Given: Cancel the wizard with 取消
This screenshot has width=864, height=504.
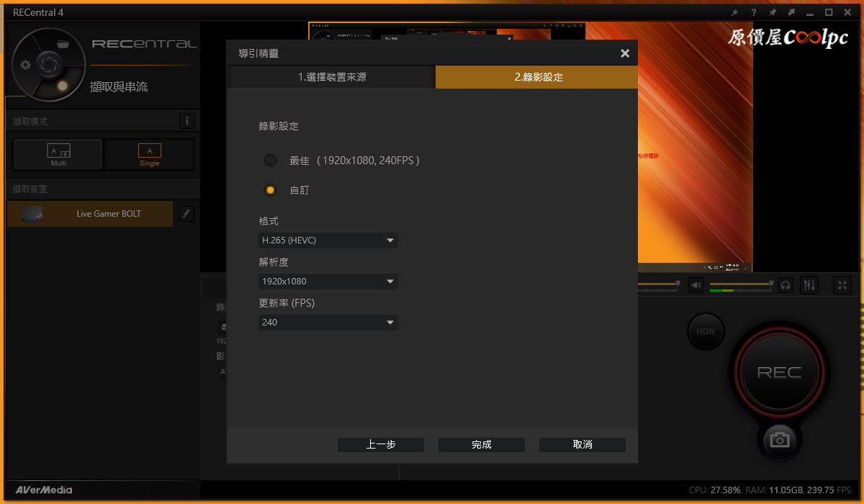Looking at the screenshot, I should tap(582, 445).
